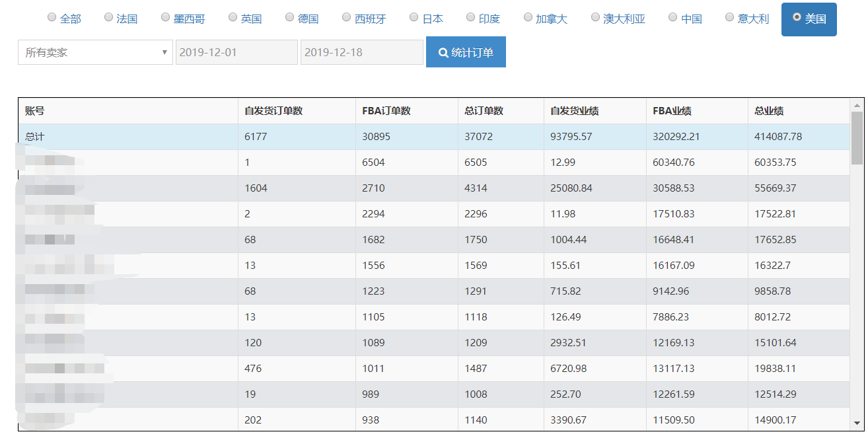Viewport: 868px width, 444px height.
Task: Choose the 中国 radio button
Action: click(x=673, y=18)
